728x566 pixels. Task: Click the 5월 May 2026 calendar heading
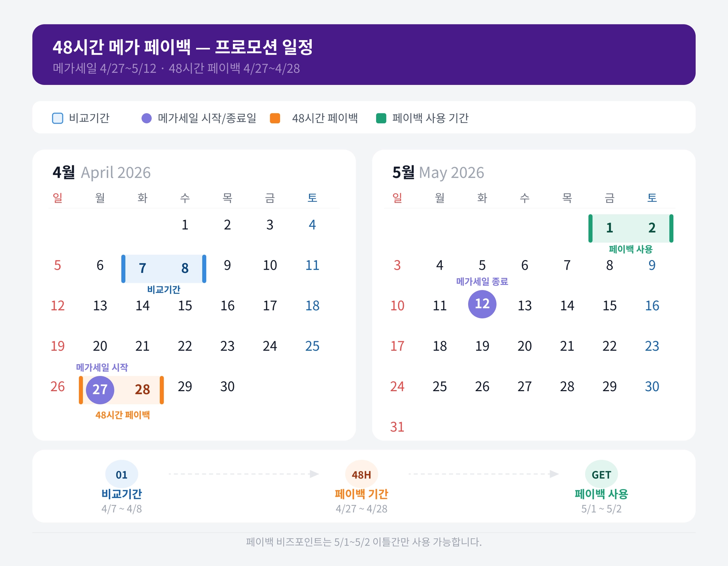coord(438,172)
